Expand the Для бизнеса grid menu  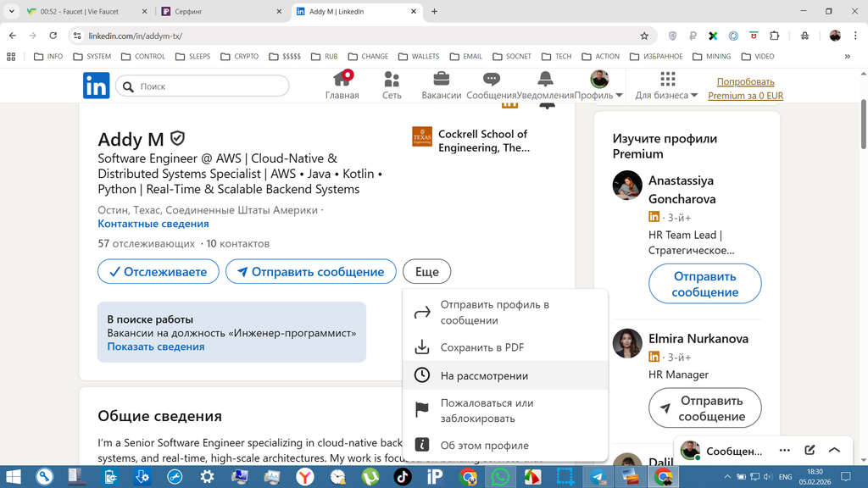click(x=666, y=86)
